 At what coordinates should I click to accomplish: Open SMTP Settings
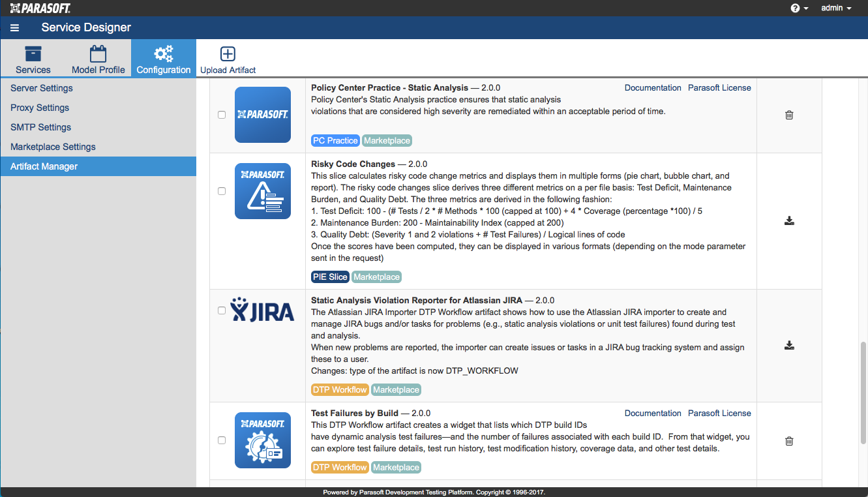pyautogui.click(x=98, y=127)
